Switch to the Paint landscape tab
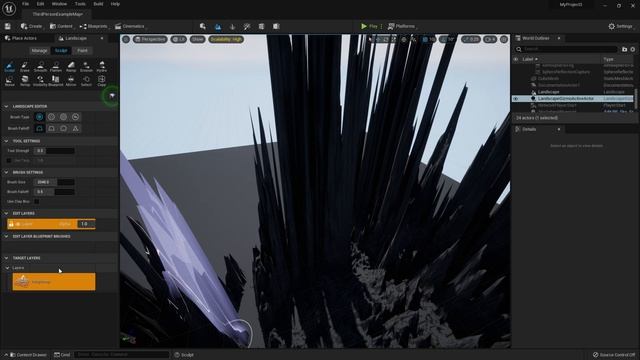 82,51
